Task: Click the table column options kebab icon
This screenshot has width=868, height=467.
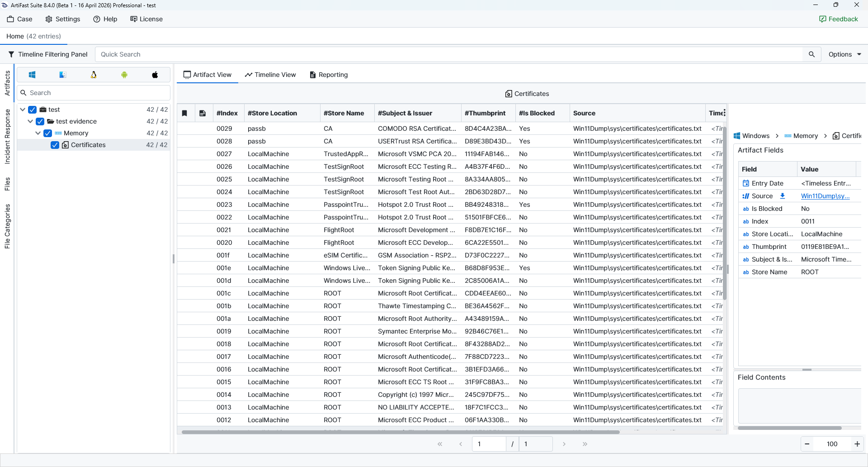Action: coord(724,113)
